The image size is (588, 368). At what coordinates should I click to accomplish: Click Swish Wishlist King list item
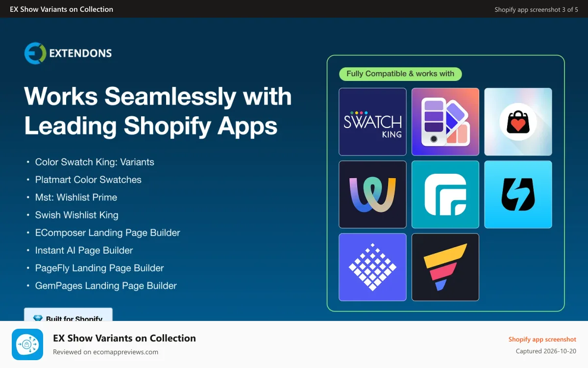point(76,215)
